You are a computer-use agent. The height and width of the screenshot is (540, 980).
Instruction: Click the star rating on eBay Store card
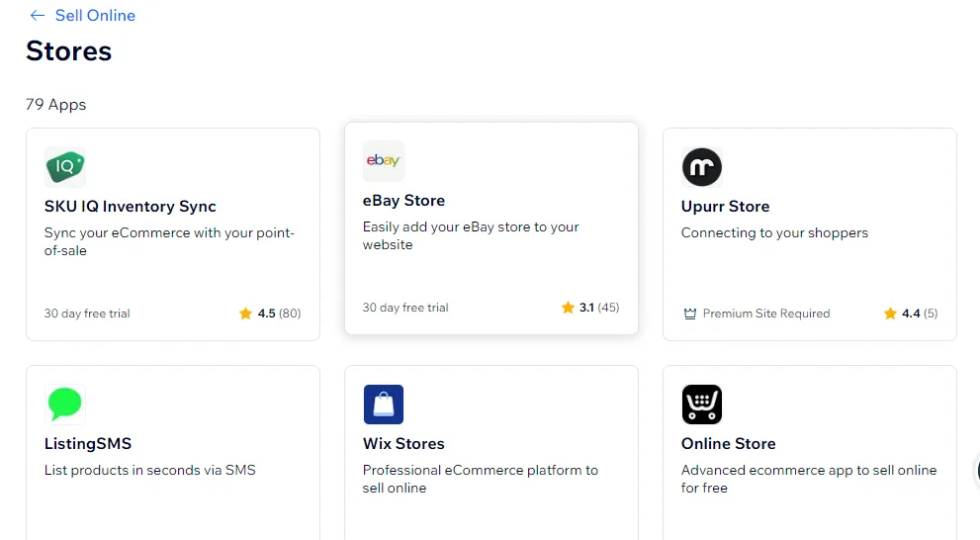(568, 308)
